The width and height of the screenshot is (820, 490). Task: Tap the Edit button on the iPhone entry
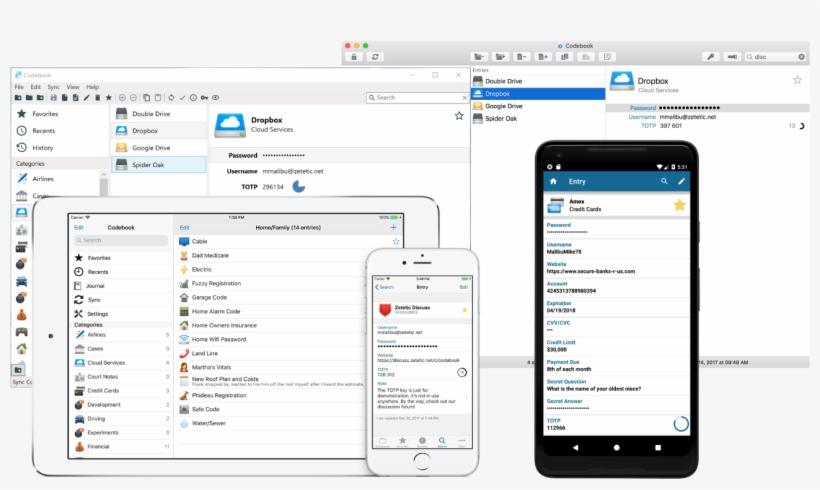pyautogui.click(x=462, y=287)
